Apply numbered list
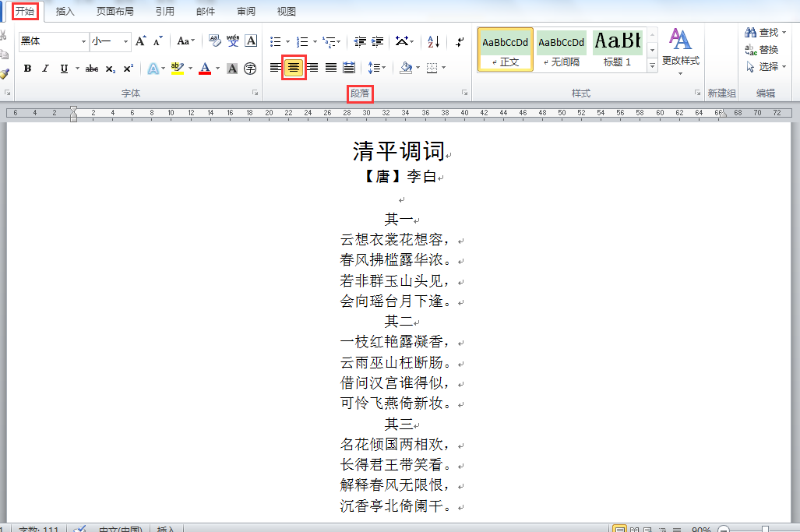This screenshot has width=800, height=532. click(x=302, y=41)
